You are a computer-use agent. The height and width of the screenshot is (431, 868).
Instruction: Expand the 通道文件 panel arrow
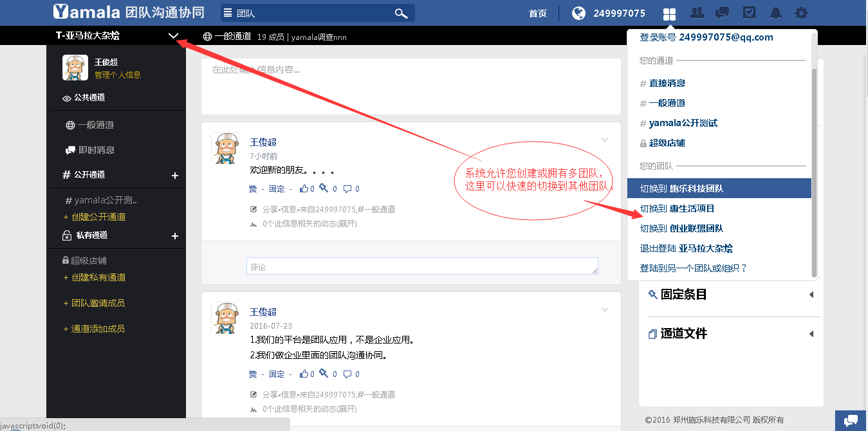[x=811, y=334]
